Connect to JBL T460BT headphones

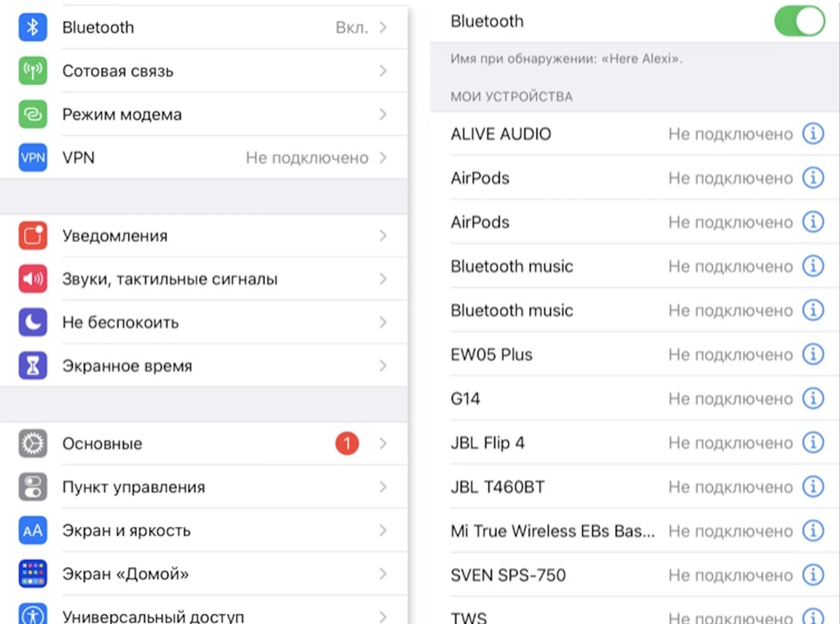point(635,487)
